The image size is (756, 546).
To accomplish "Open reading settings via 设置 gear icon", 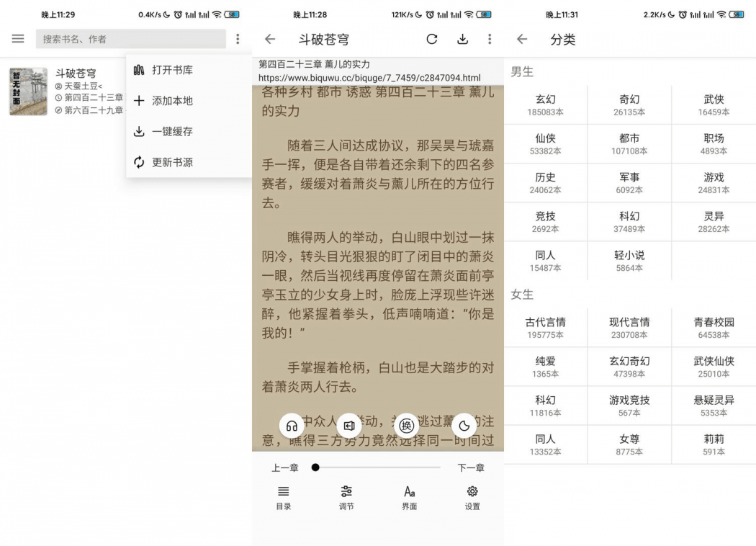I will point(472,497).
